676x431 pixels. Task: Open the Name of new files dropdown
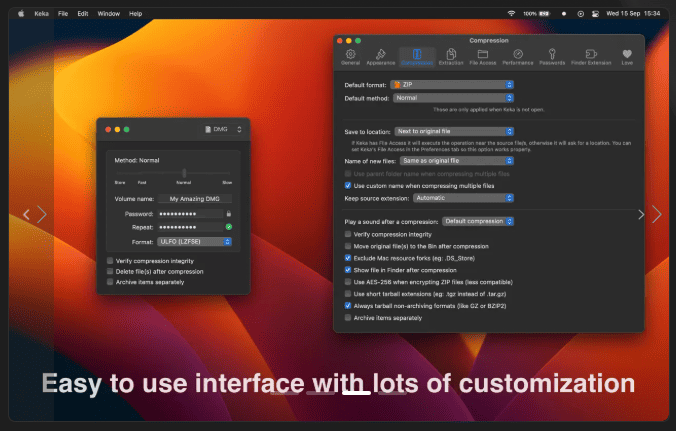pyautogui.click(x=457, y=160)
